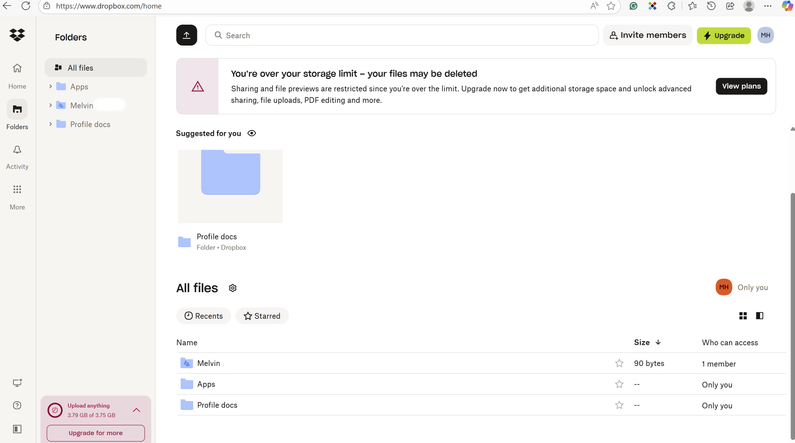Click the upload button beside search
This screenshot has width=795, height=443.
pos(187,35)
